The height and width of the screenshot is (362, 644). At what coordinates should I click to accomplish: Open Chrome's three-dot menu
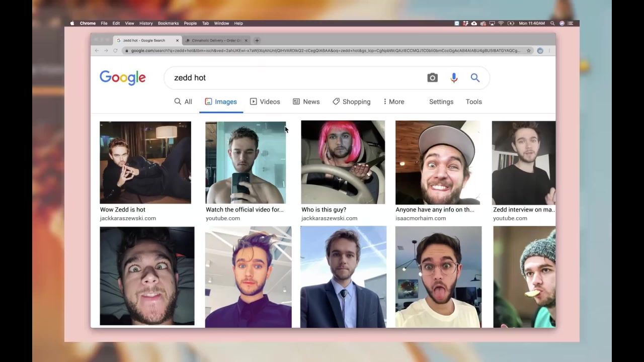pyautogui.click(x=549, y=50)
